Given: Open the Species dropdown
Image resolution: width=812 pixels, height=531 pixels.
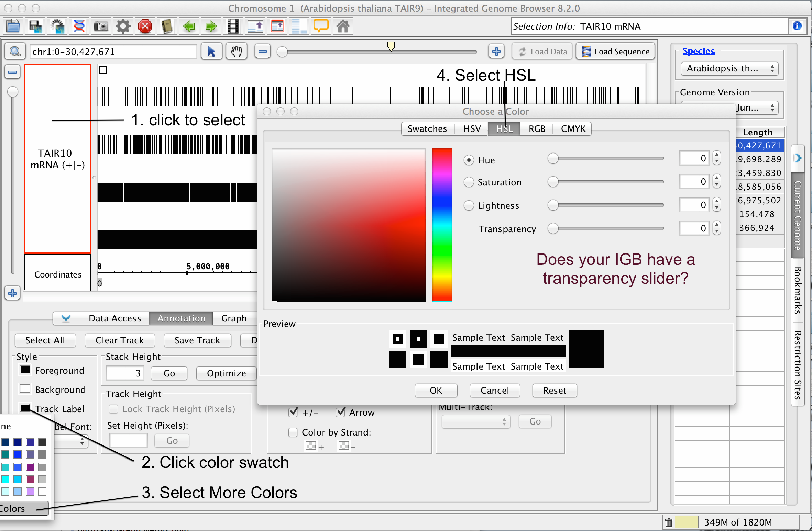Looking at the screenshot, I should (x=729, y=68).
